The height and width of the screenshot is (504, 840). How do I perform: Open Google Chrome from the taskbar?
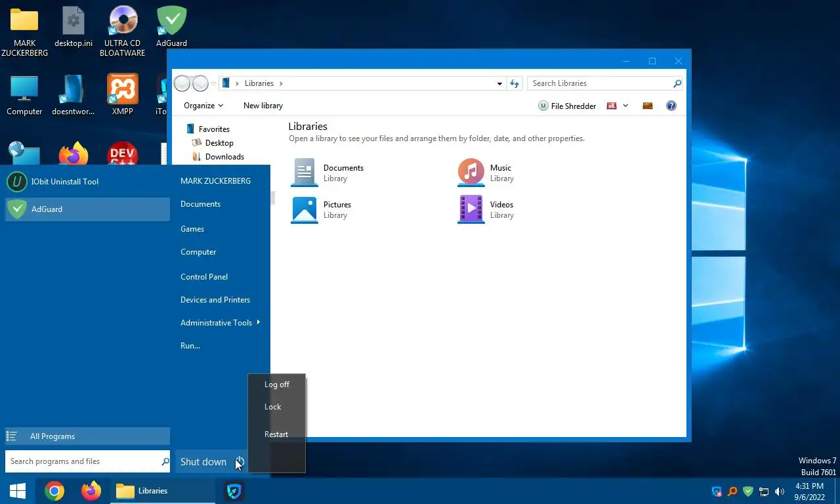pyautogui.click(x=54, y=491)
